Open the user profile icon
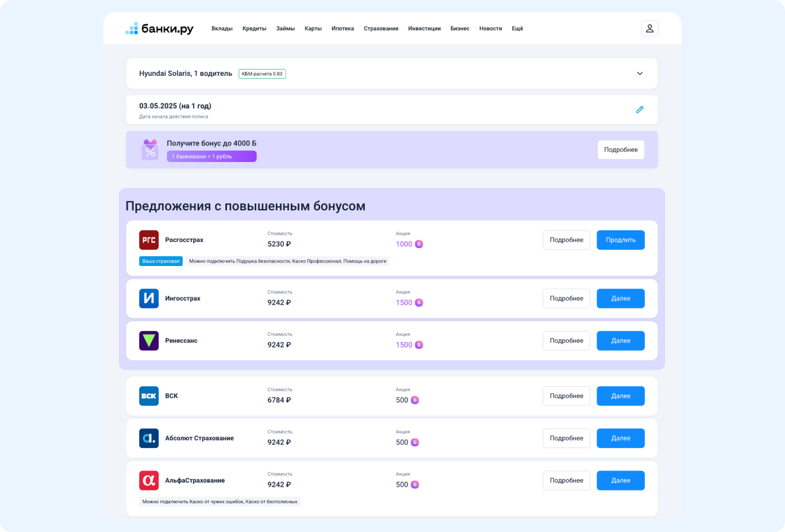 point(649,28)
